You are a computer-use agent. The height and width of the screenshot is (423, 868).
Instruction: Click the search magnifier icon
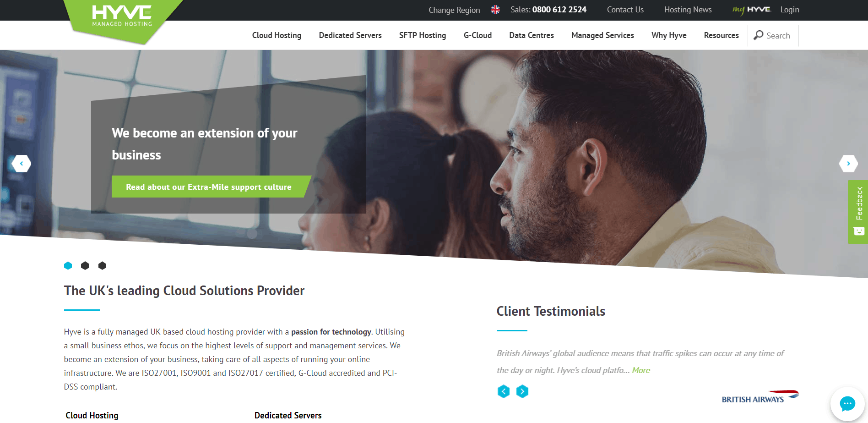[759, 35]
